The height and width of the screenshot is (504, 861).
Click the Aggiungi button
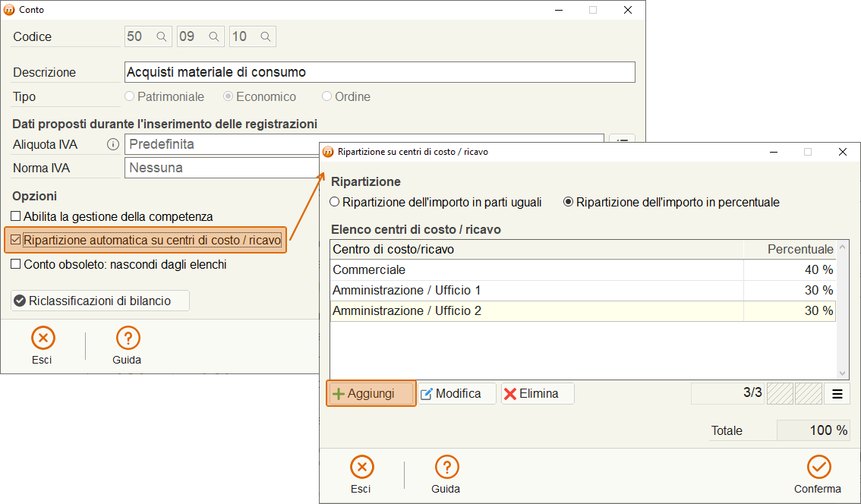pyautogui.click(x=371, y=394)
